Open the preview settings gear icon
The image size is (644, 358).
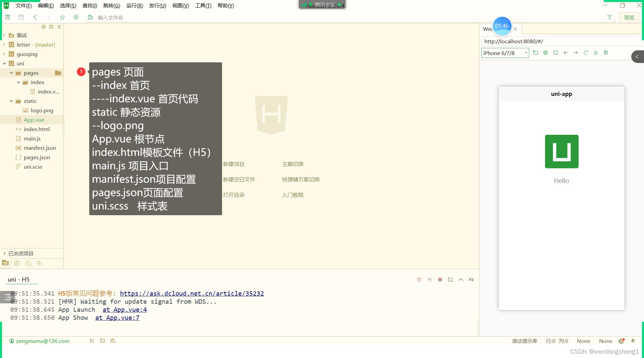point(545,53)
